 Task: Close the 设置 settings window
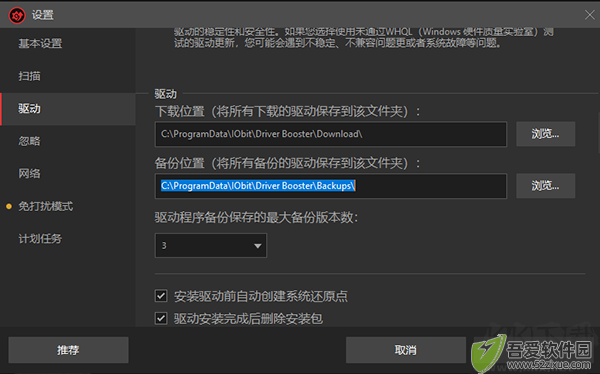click(590, 15)
